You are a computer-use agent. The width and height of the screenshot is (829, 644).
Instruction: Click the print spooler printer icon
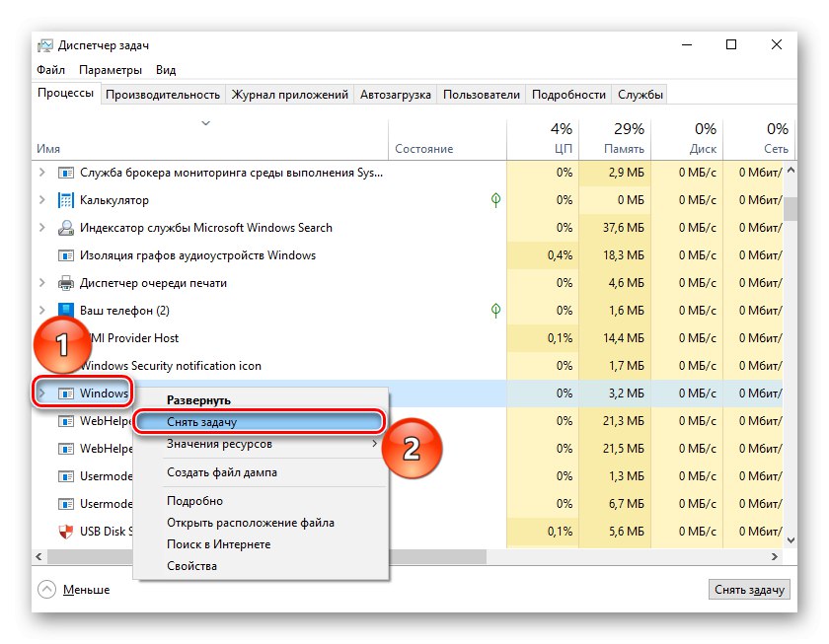click(65, 283)
